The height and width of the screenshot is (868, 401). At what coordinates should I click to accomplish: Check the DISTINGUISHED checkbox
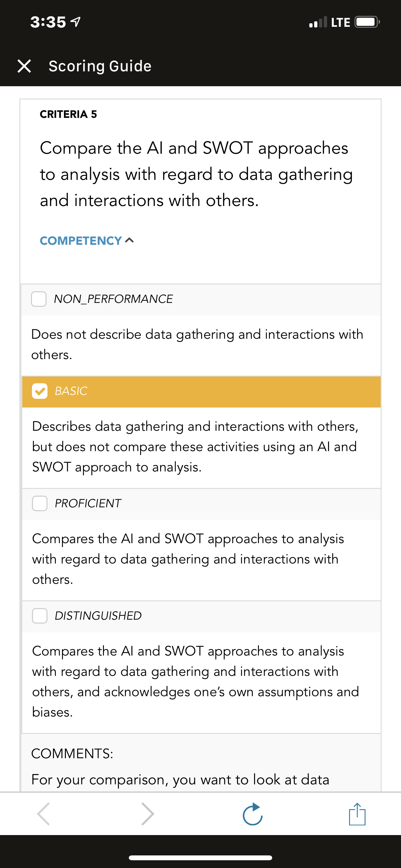(x=40, y=615)
